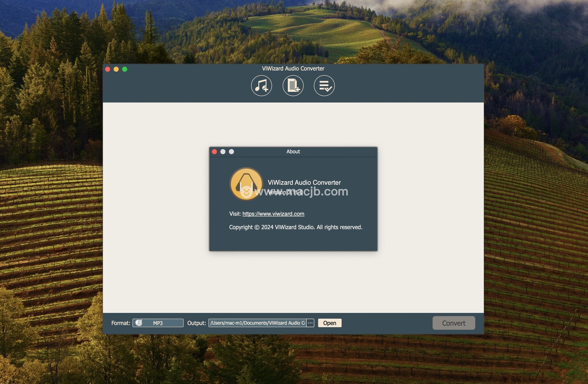Click the add document files icon
This screenshot has width=588, height=384.
(x=293, y=86)
